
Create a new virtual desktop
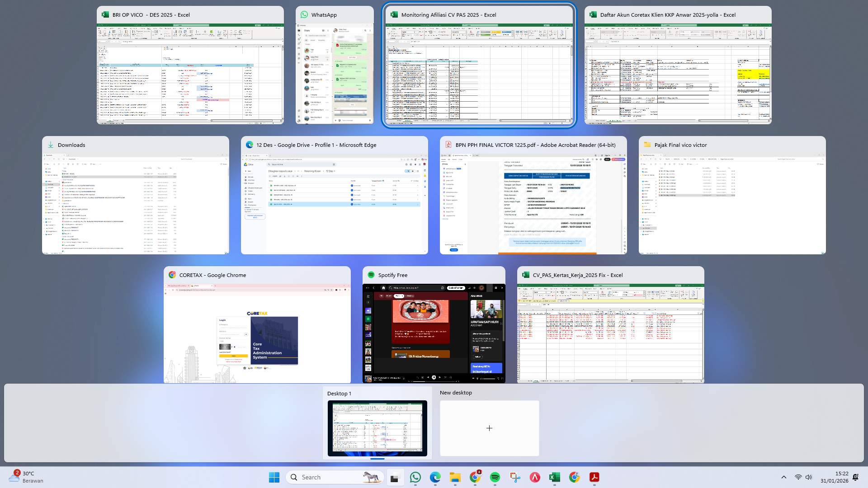[x=489, y=428]
